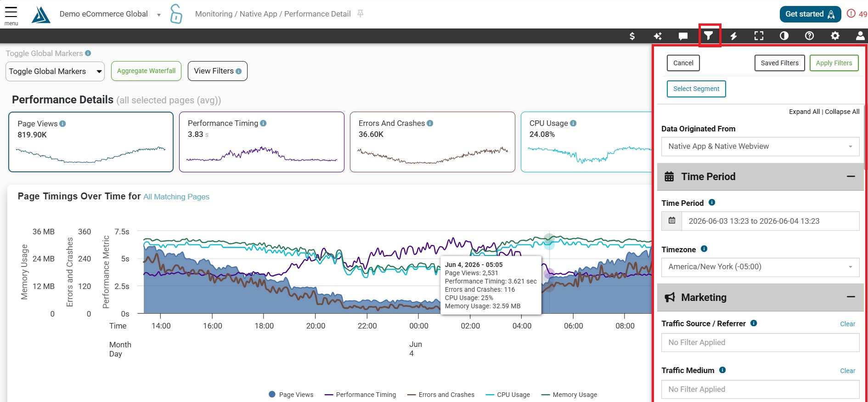This screenshot has width=868, height=402.
Task: Click the Get started button
Action: pos(810,14)
